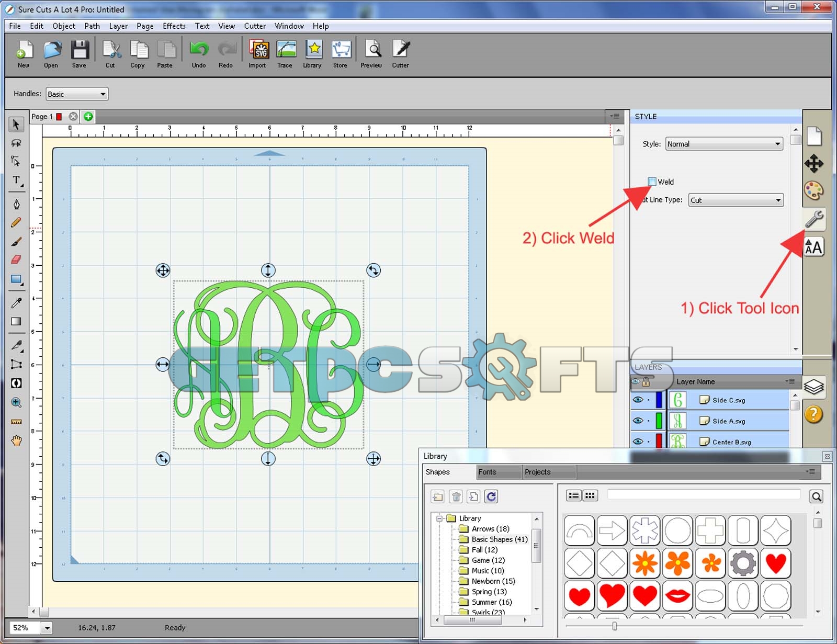
Task: Select the Eyedropper tool
Action: tap(16, 303)
